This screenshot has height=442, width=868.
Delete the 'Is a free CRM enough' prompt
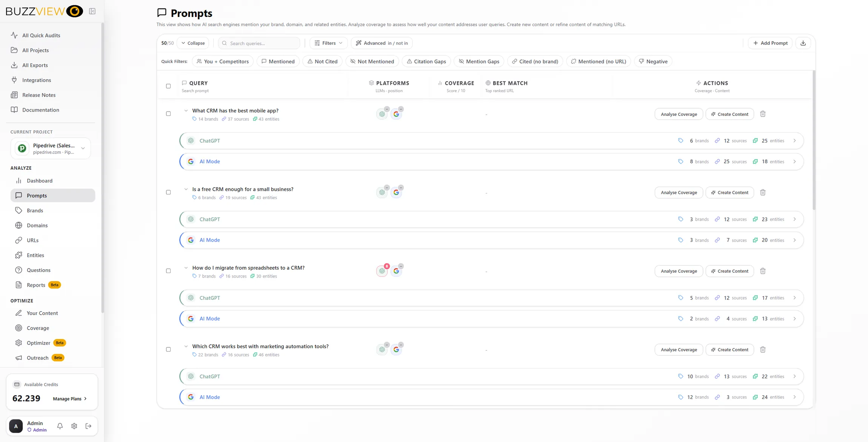(x=763, y=192)
